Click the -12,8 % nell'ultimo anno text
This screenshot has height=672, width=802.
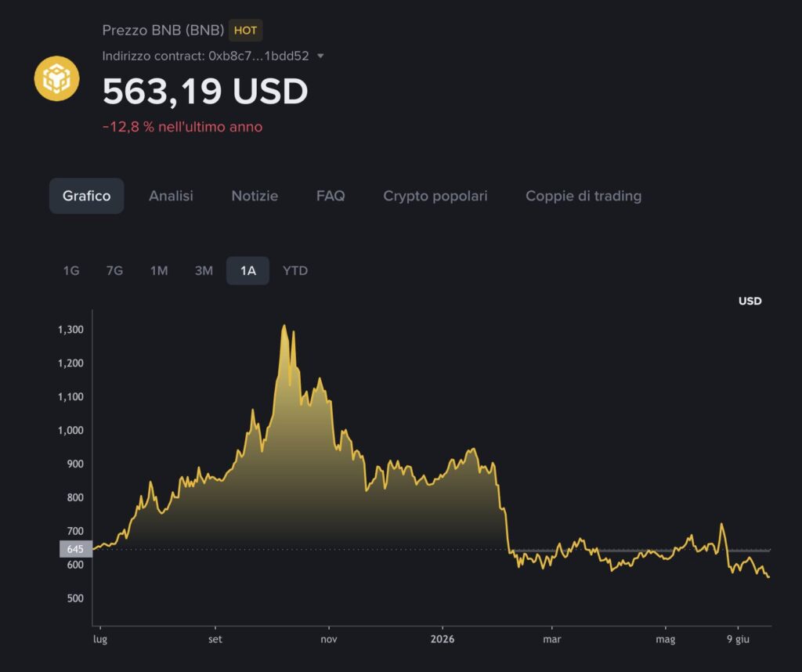pyautogui.click(x=182, y=127)
